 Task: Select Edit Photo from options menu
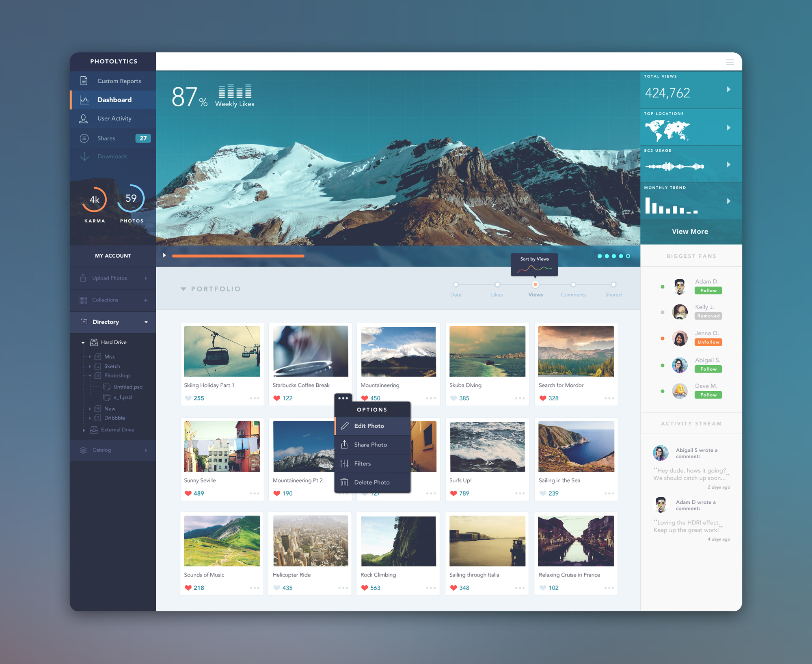tap(371, 425)
